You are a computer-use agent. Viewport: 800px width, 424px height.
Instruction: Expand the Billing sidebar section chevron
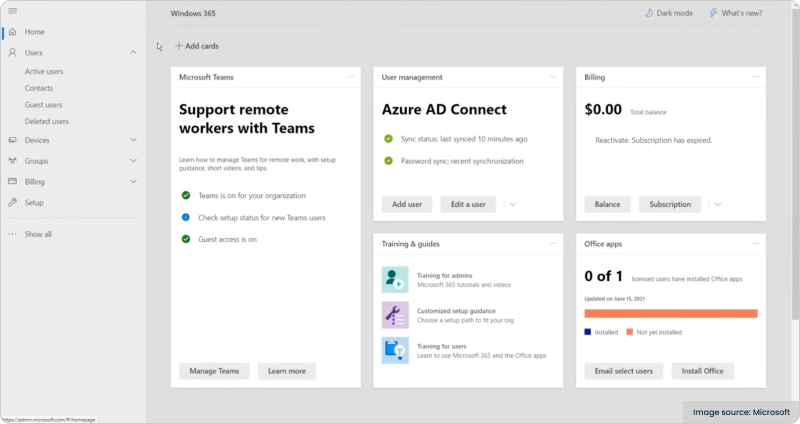pos(133,182)
